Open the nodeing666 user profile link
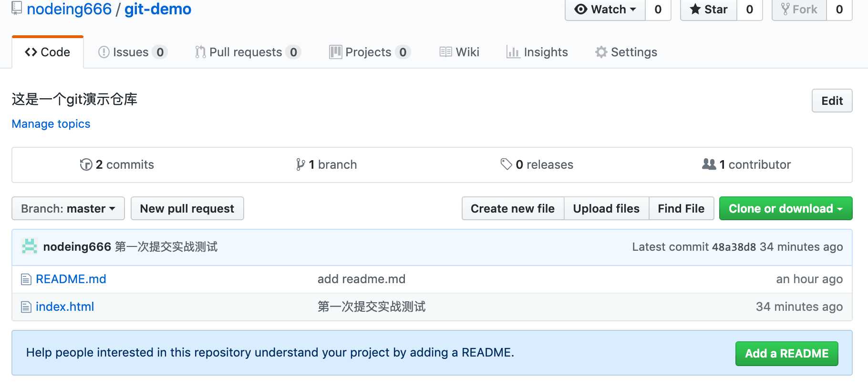The height and width of the screenshot is (388, 868). 69,9
